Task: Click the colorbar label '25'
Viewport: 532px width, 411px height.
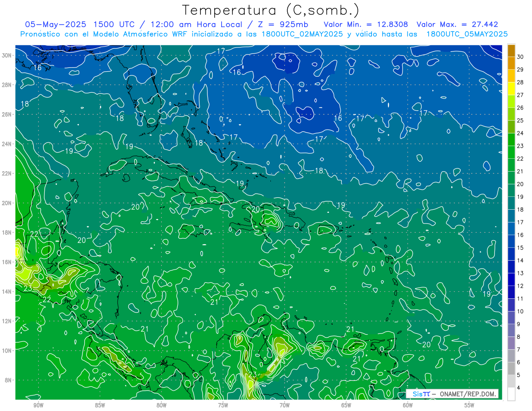Action: click(520, 120)
